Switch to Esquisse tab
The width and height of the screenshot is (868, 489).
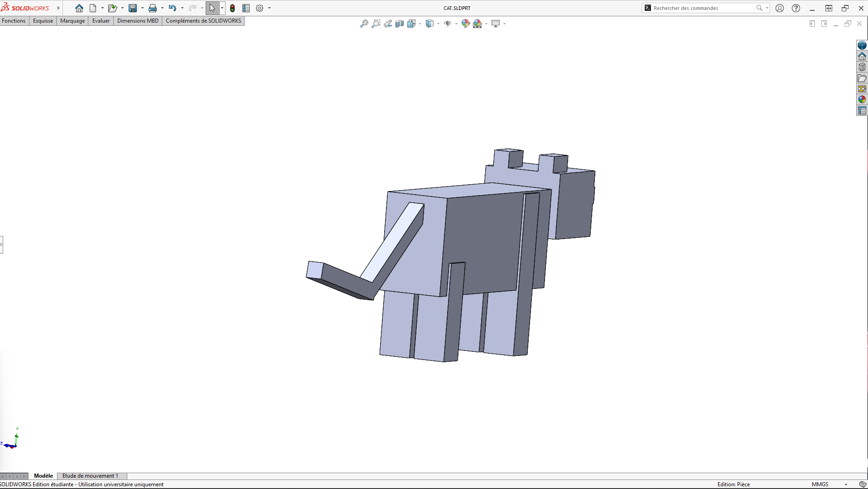[43, 21]
